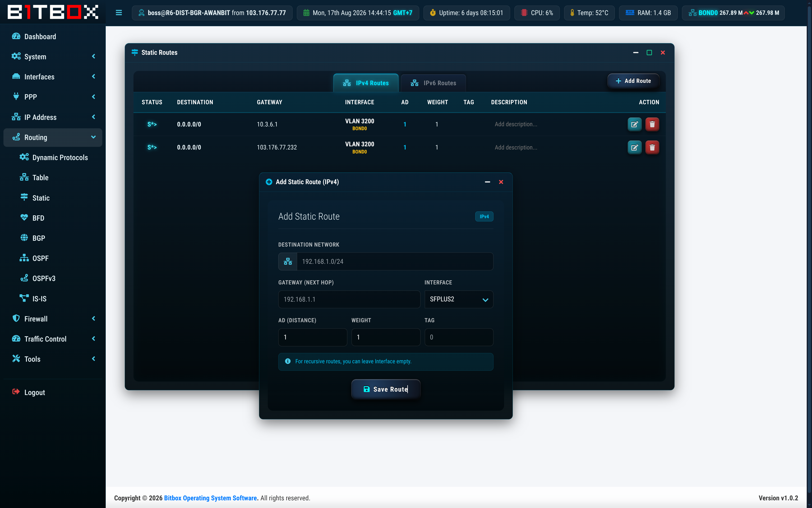Click the Dashboard gauge icon
This screenshot has width=812, height=508.
tap(16, 36)
